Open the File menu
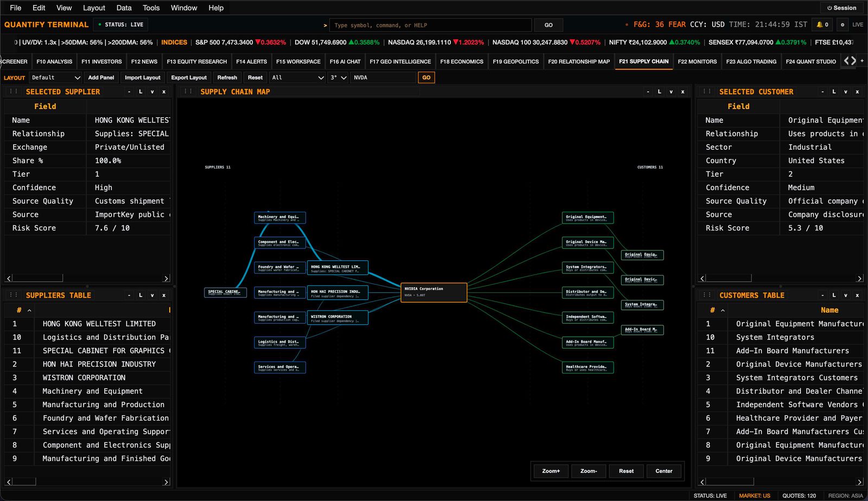868x501 pixels. [16, 8]
